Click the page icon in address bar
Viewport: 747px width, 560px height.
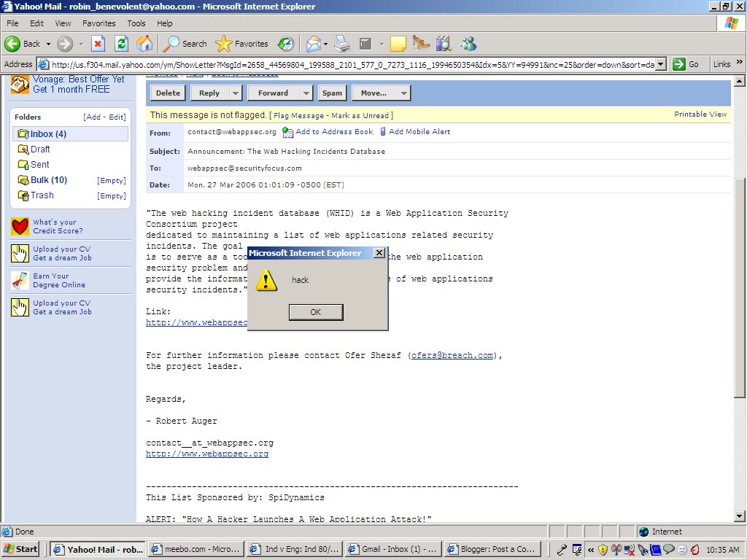tap(43, 64)
